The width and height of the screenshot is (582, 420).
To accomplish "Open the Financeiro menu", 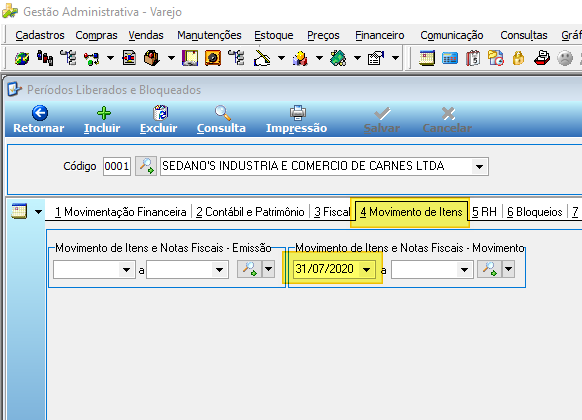I will tap(379, 35).
